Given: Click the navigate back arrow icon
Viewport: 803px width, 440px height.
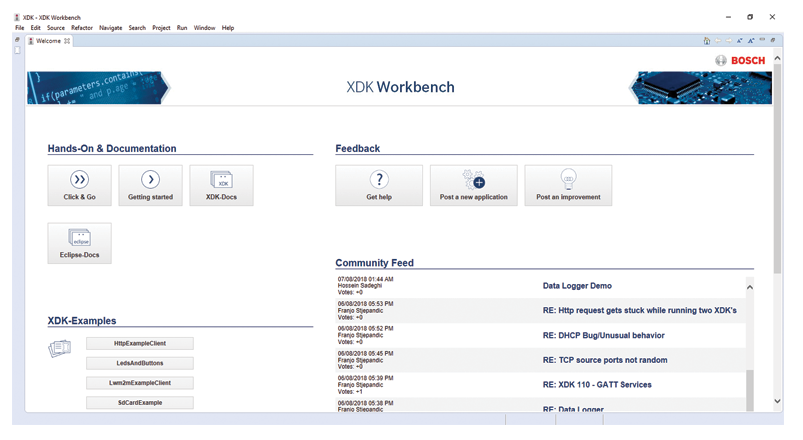Looking at the screenshot, I should pos(718,40).
